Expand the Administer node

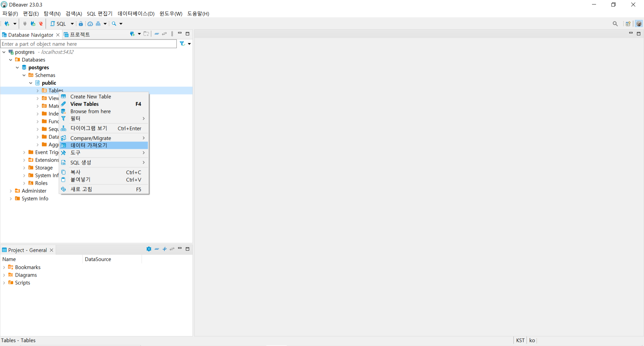click(11, 191)
